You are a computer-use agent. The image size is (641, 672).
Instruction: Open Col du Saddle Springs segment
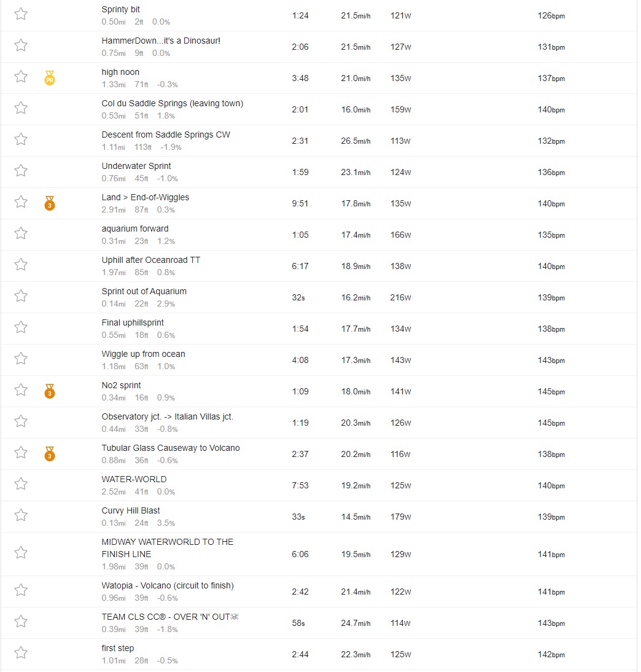173,103
